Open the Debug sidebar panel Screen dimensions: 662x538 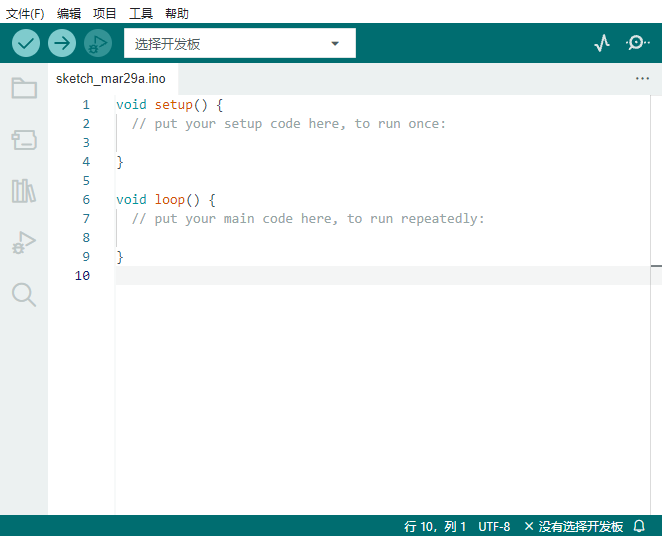[x=24, y=242]
